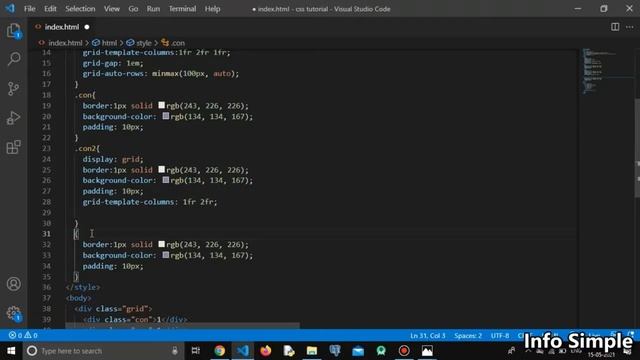Open Google Chrome from the taskbar
This screenshot has width=640, height=360.
[220, 351]
